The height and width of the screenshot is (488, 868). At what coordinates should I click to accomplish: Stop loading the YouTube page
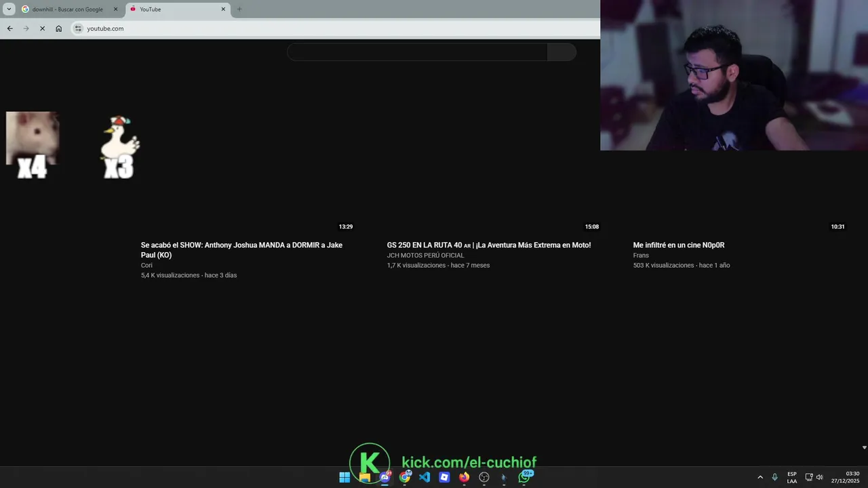(x=42, y=28)
